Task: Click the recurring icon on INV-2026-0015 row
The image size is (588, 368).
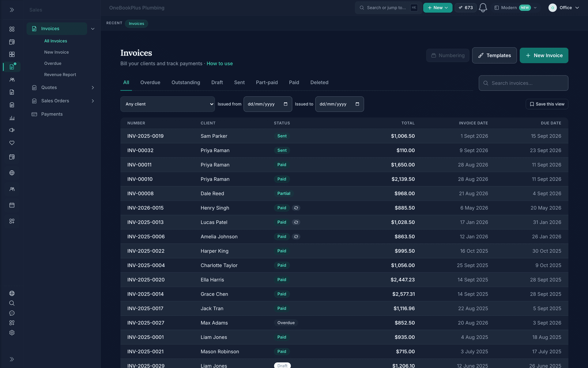Action: point(296,208)
